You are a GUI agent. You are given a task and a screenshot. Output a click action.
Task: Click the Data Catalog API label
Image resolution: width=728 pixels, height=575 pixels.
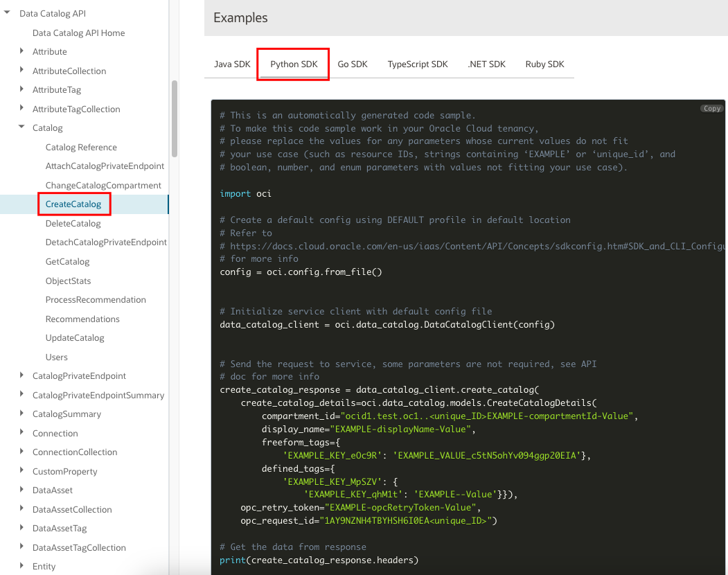tap(53, 13)
